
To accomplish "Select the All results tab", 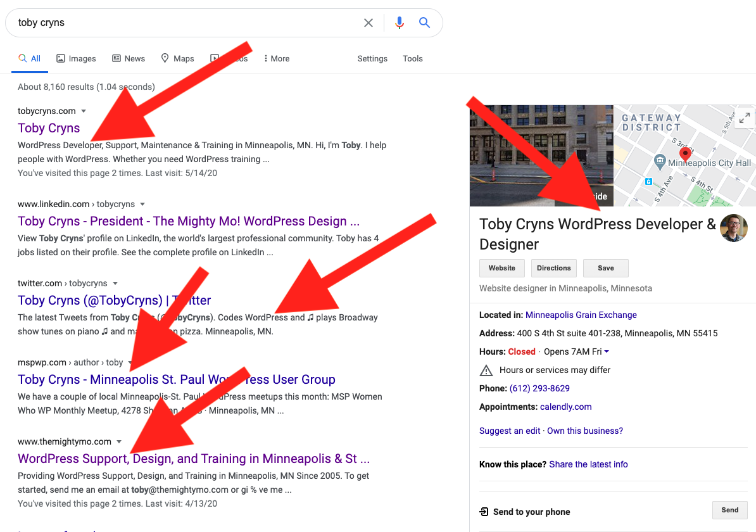I will tap(29, 58).
